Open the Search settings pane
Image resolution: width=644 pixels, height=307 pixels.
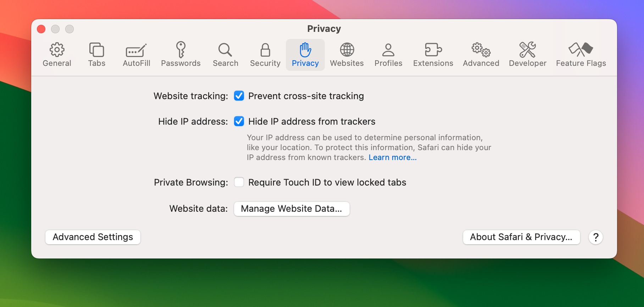tap(225, 50)
